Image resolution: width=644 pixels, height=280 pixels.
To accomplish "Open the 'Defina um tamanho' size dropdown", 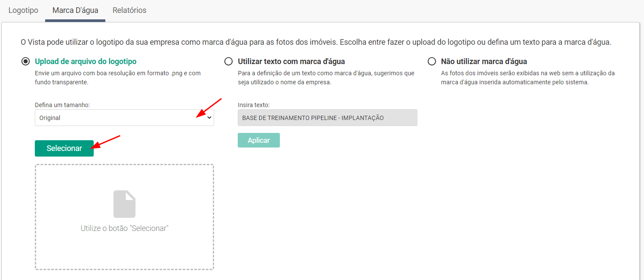I will pos(120,118).
